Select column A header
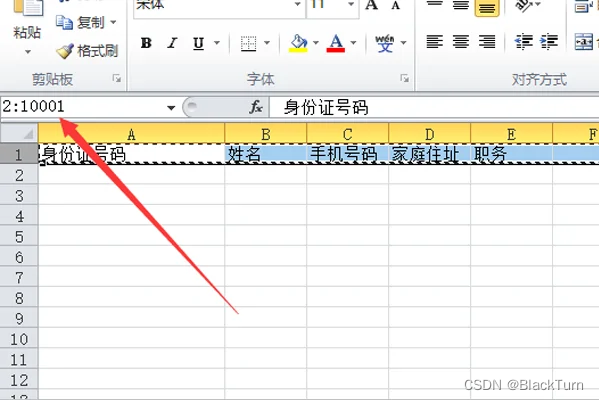This screenshot has height=400, width=599. (x=131, y=134)
